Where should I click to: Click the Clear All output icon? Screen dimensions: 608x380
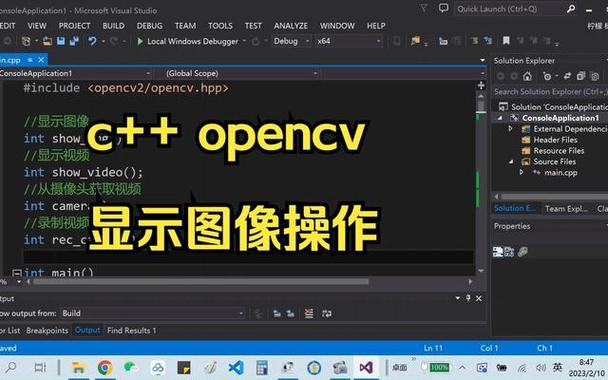pos(309,313)
